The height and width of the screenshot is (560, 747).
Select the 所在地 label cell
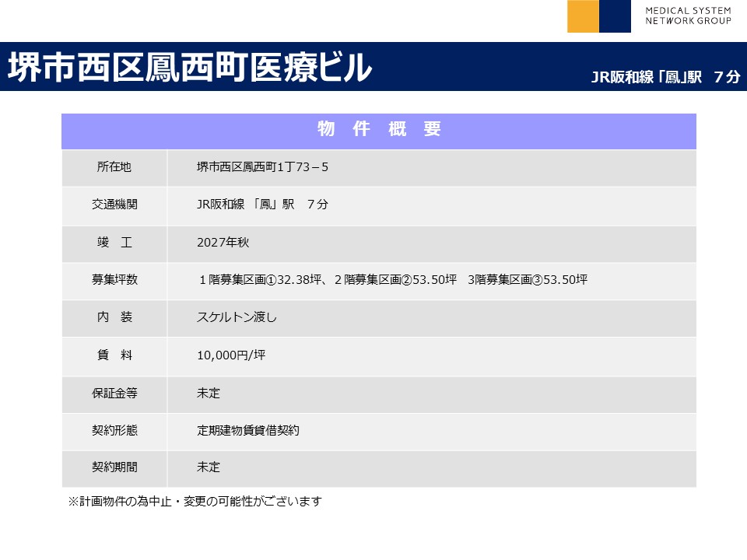[114, 167]
